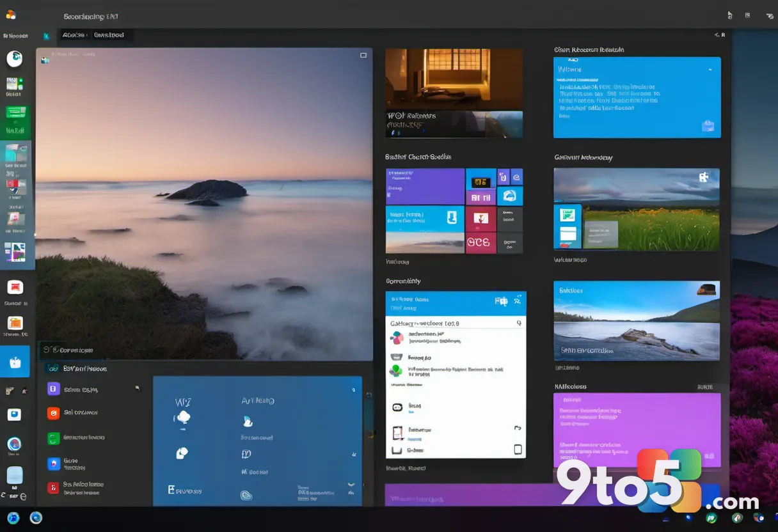
Task: Open the blue shopping bag tile in the sidebar
Action: click(x=15, y=362)
